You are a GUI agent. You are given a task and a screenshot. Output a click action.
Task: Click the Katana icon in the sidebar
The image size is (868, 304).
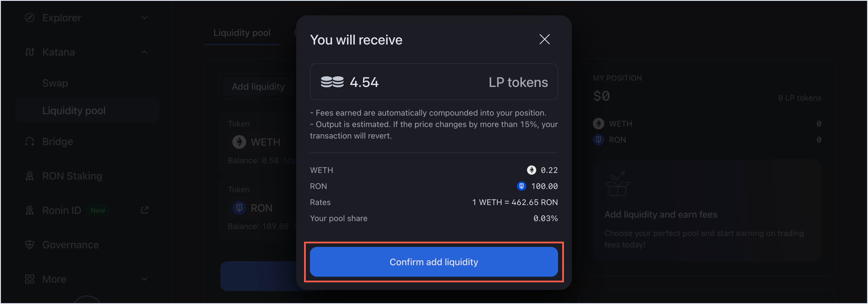[x=29, y=52]
